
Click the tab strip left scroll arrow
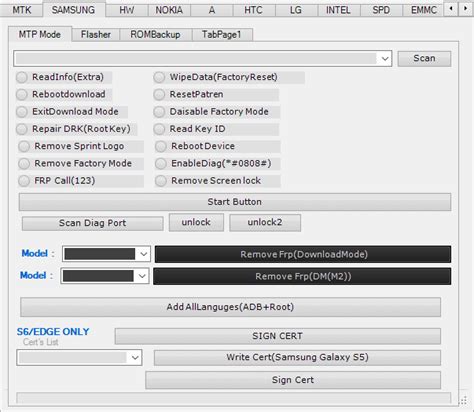coord(451,9)
